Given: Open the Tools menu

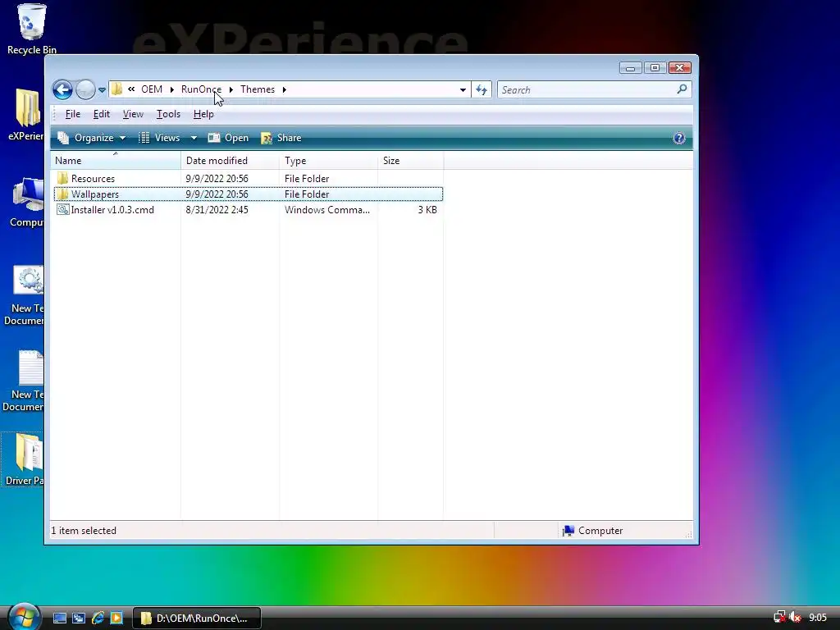Looking at the screenshot, I should coord(168,114).
